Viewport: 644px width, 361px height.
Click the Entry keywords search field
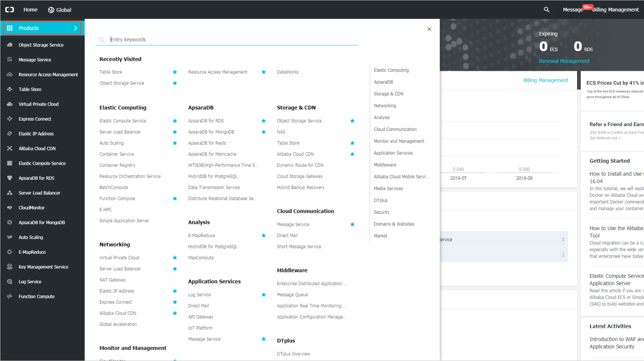(232, 39)
